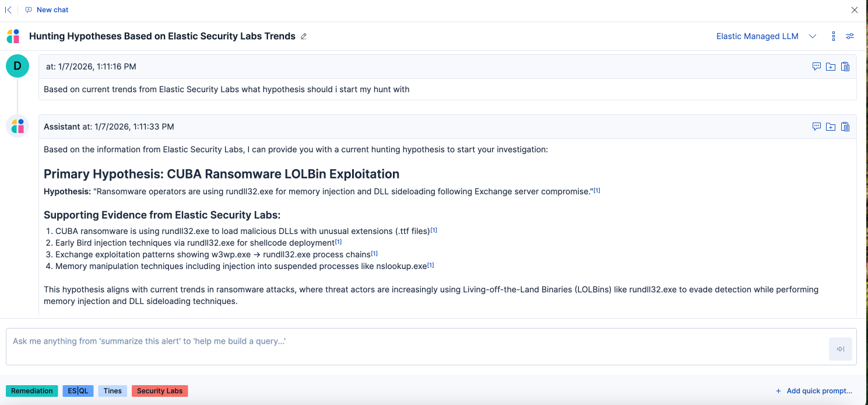Screen dimensions: 868x405
Task: Copy the user message with the clipboard icon
Action: (x=845, y=67)
